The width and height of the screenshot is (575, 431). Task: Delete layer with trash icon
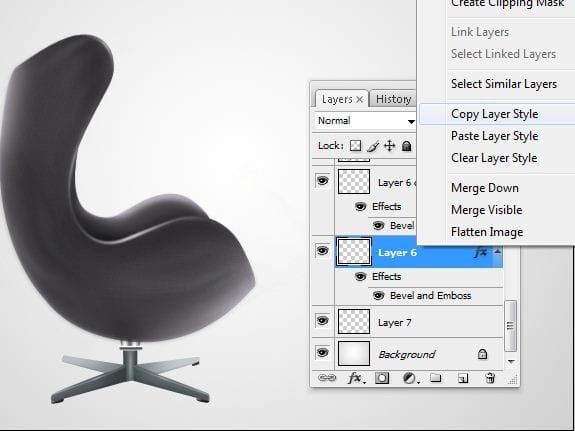coord(490,378)
